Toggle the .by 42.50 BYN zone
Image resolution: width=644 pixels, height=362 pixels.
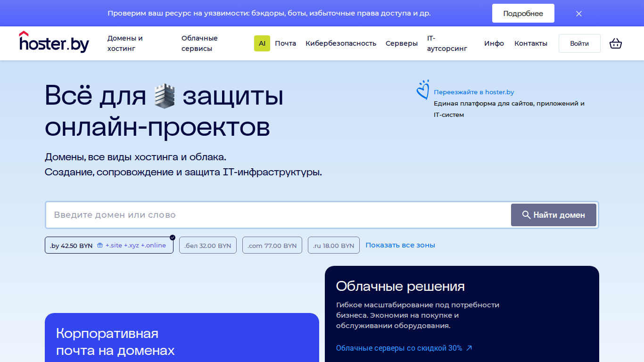109,245
